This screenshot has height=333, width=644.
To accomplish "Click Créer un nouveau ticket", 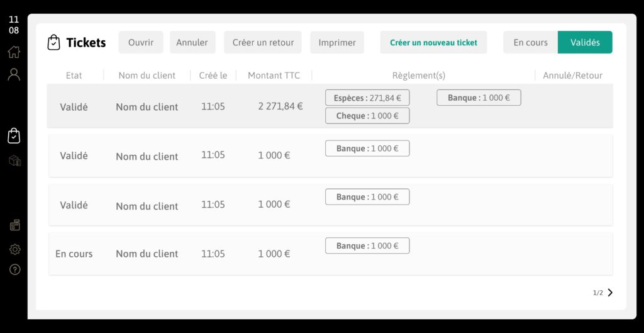I will point(433,42).
